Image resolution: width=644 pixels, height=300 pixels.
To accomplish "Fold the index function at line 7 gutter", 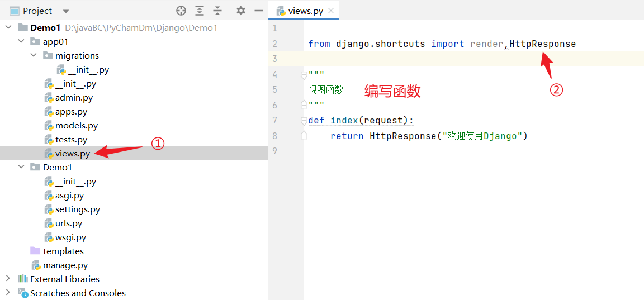I will (304, 121).
